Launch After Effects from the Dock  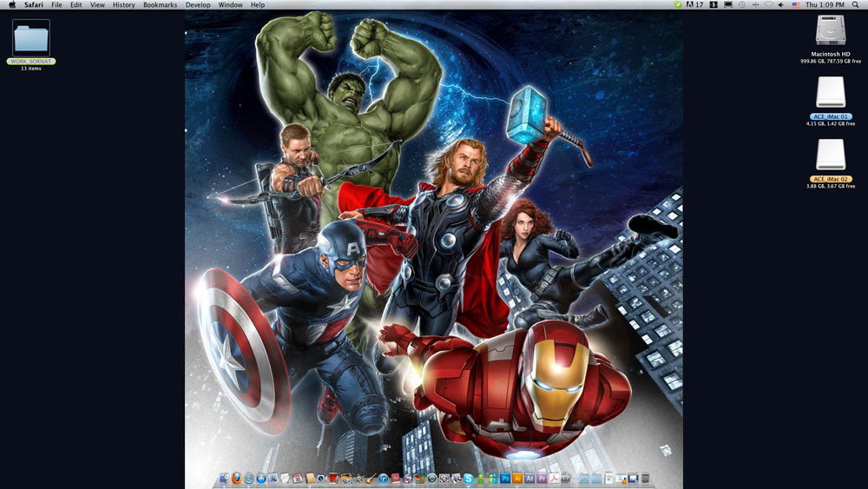click(x=529, y=478)
